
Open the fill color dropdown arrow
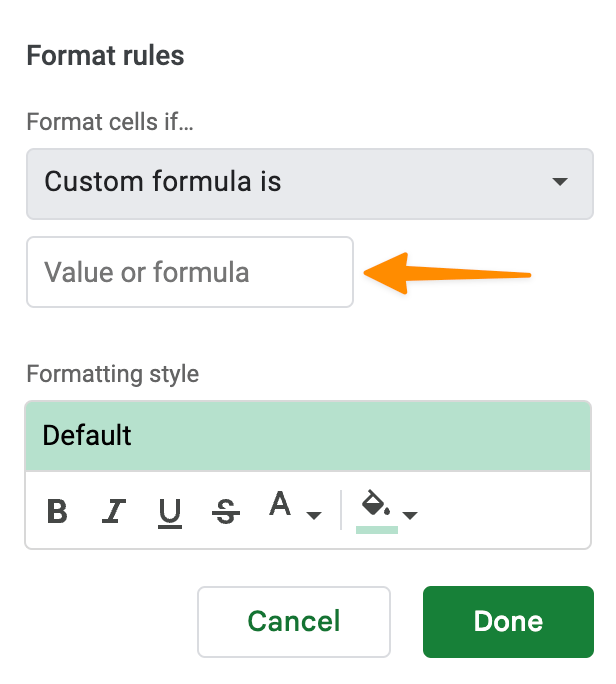pyautogui.click(x=409, y=515)
